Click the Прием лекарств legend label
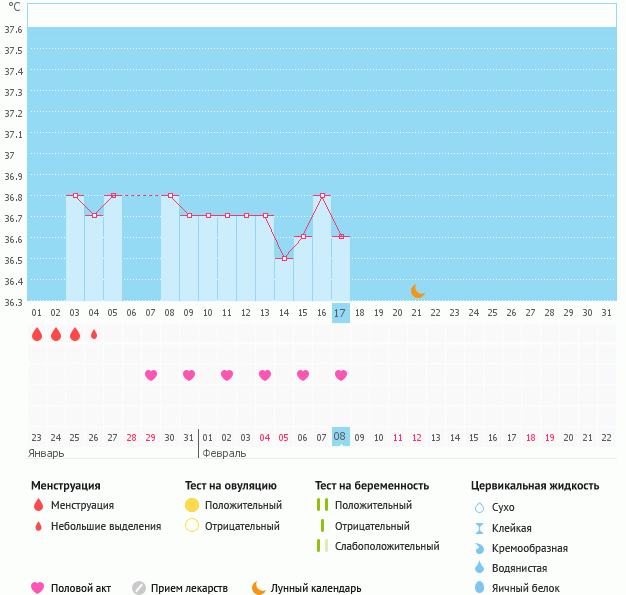Image resolution: width=626 pixels, height=595 pixels. (189, 588)
